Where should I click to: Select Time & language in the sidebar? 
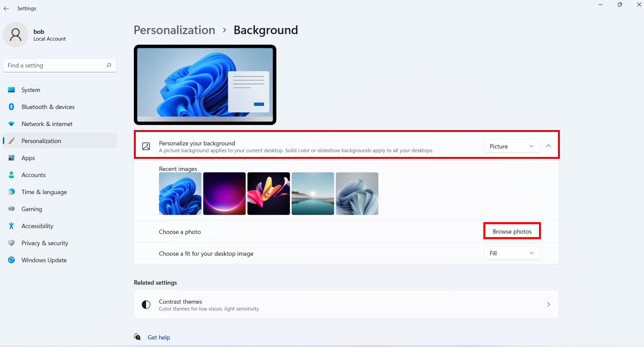pos(60,192)
